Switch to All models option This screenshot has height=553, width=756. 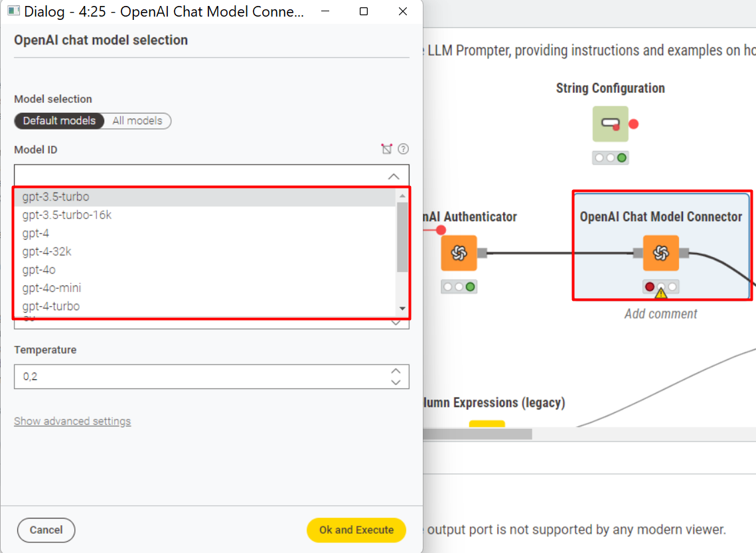point(137,121)
